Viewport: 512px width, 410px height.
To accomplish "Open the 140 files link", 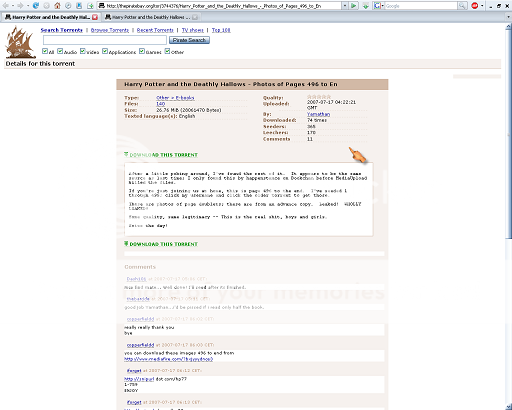I will [160, 104].
